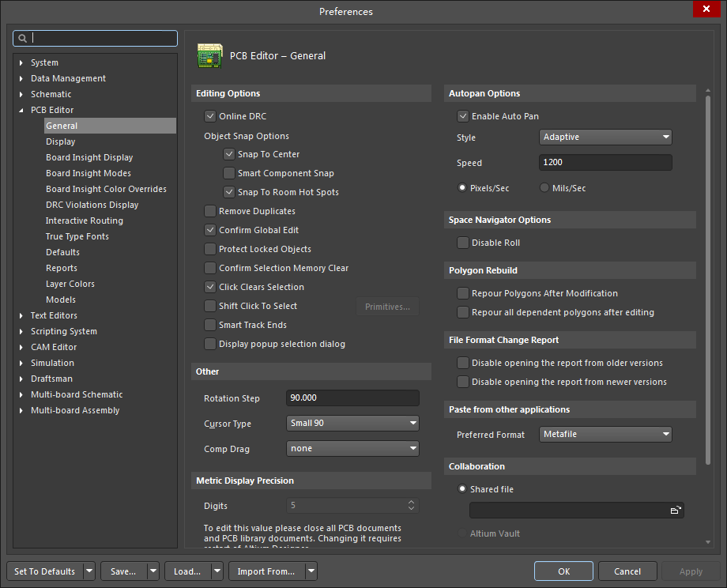Image resolution: width=727 pixels, height=588 pixels.
Task: Select Shared file radio button
Action: 462,488
